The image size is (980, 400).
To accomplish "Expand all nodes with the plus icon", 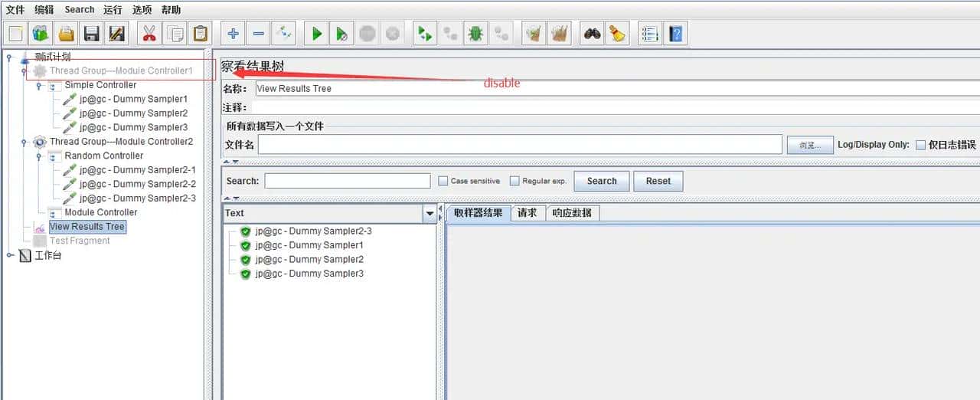I will (234, 34).
